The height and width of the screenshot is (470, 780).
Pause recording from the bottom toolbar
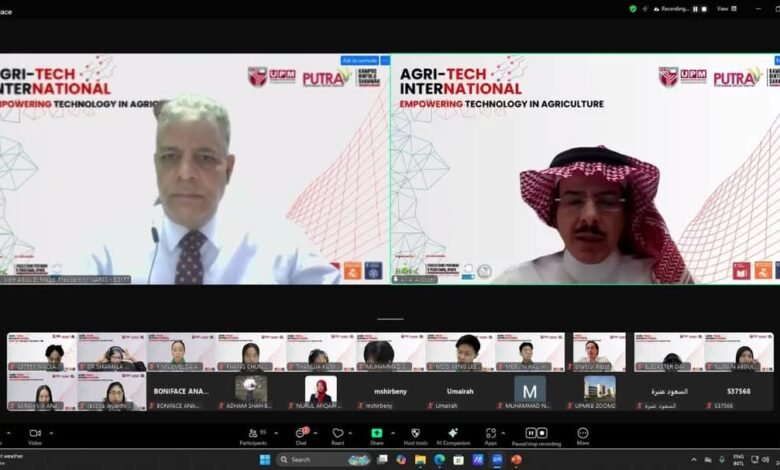click(530, 433)
